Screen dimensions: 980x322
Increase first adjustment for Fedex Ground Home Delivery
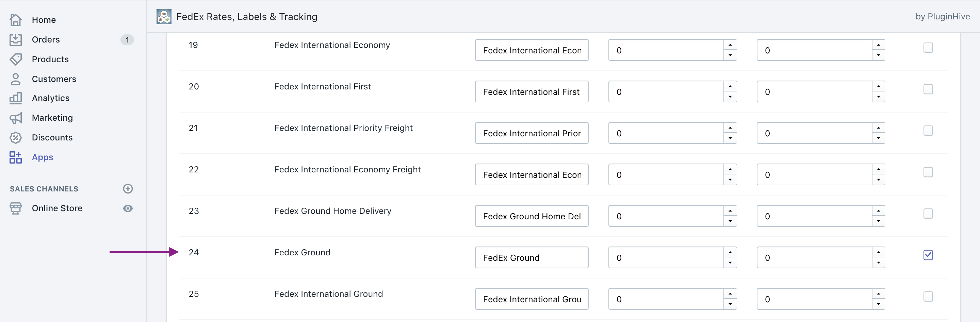(x=730, y=210)
